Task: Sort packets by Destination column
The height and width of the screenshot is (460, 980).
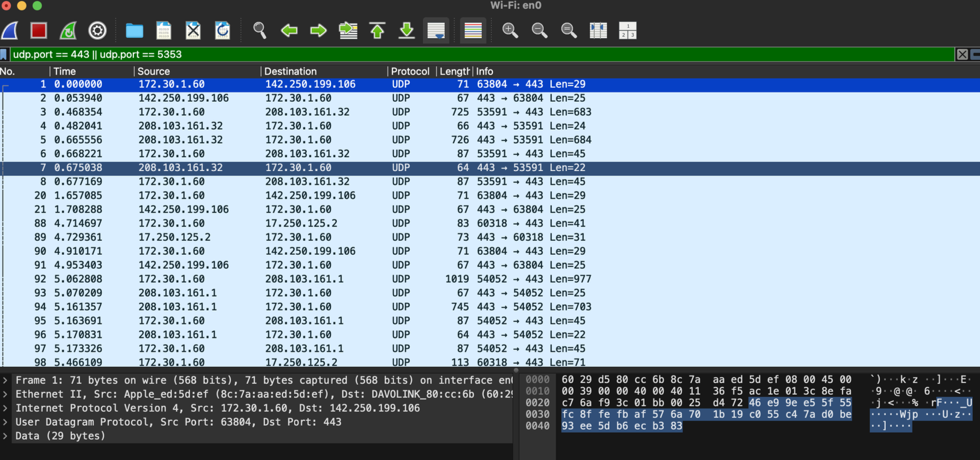Action: (324, 71)
